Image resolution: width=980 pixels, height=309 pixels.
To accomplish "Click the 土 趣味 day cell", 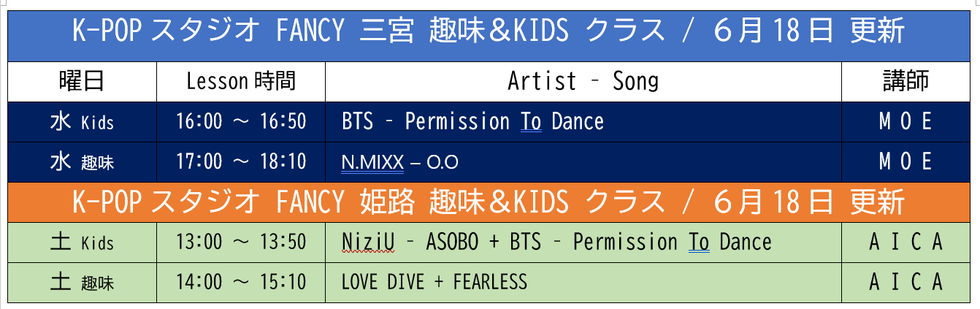I will click(x=82, y=282).
